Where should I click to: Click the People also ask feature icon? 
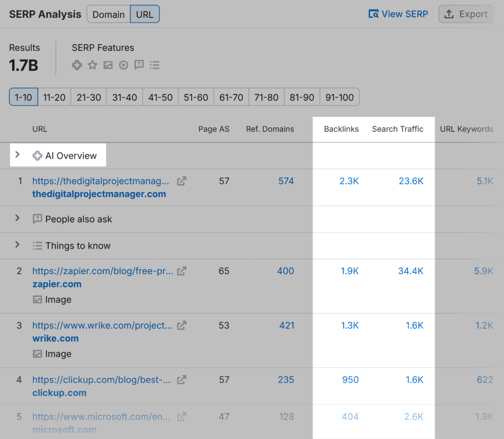pyautogui.click(x=139, y=65)
